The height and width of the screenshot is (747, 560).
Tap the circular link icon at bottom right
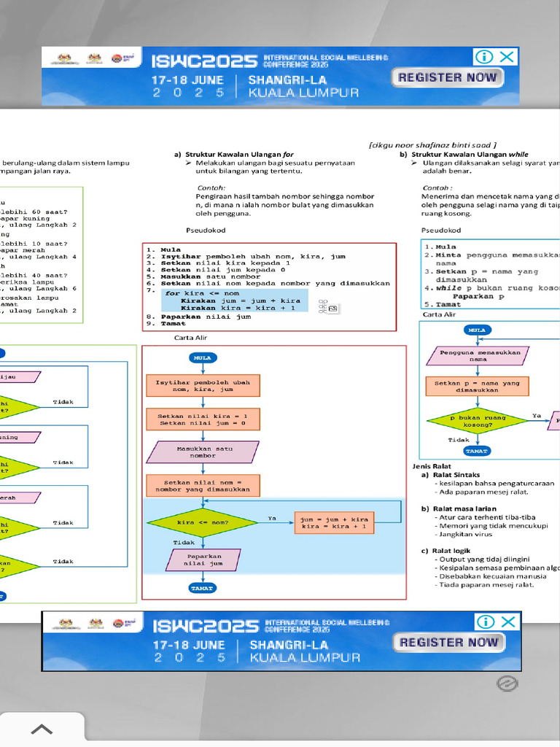(507, 683)
